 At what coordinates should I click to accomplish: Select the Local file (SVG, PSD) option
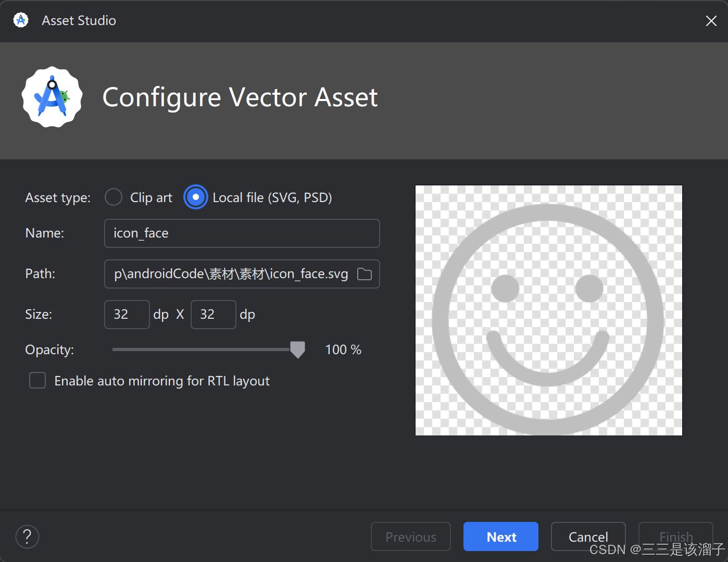(196, 197)
